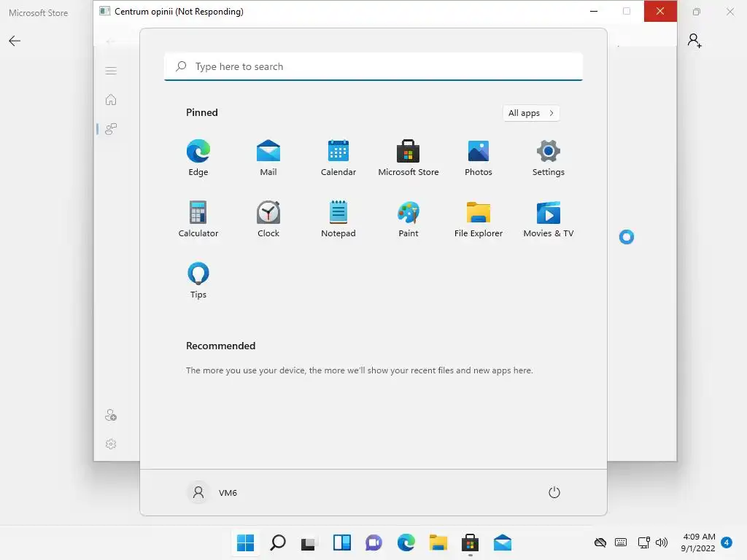Viewport: 747px width, 560px height.
Task: Switch to Microsoft Store on taskbar
Action: pyautogui.click(x=471, y=542)
